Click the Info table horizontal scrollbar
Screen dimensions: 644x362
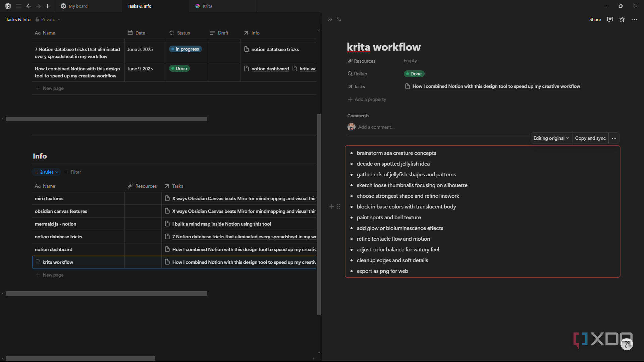(x=106, y=293)
